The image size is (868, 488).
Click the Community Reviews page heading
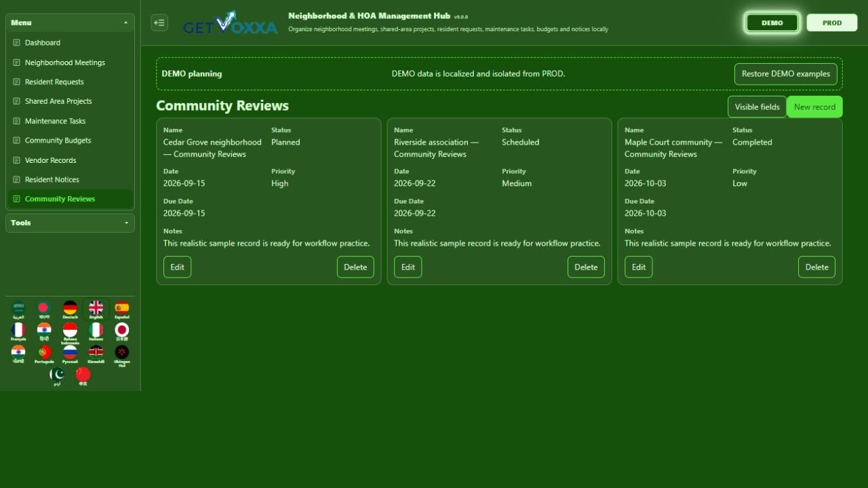tap(222, 106)
